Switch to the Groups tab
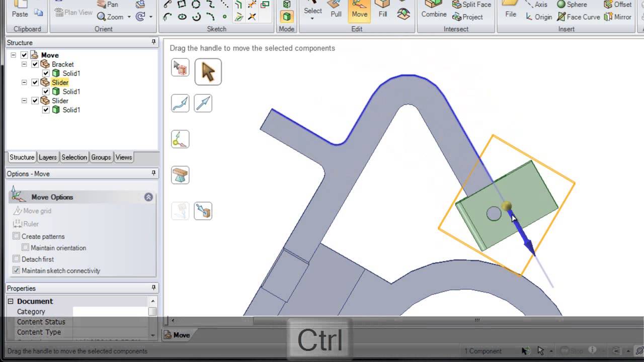 click(101, 157)
